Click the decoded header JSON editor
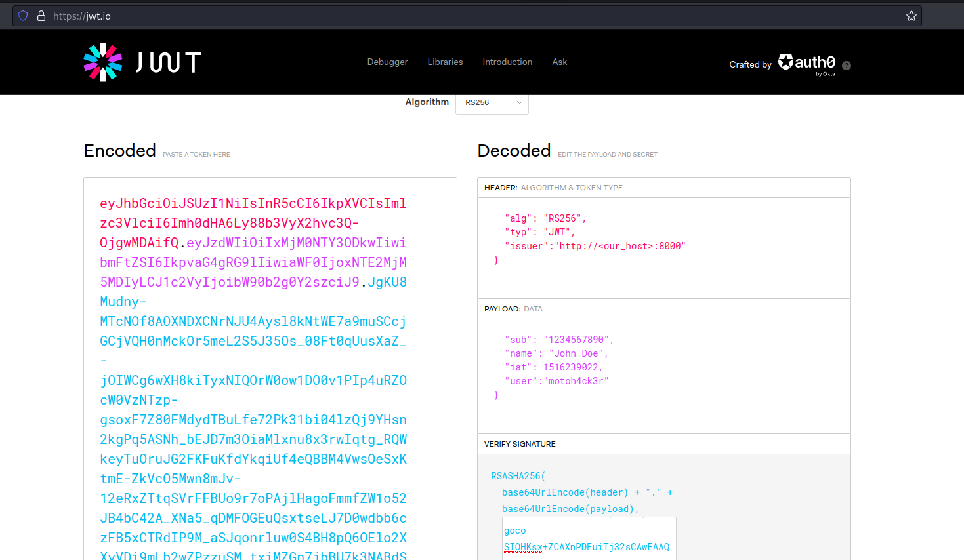This screenshot has height=560, width=964. 664,248
